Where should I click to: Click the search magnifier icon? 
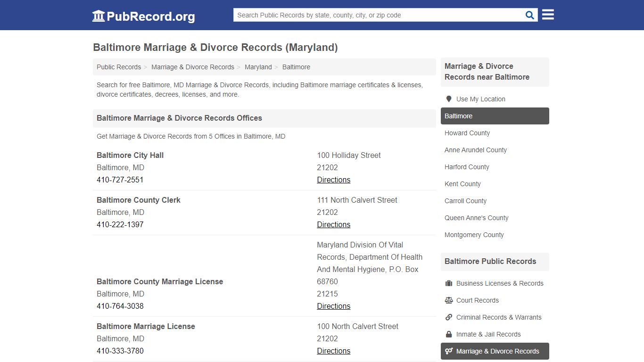point(530,15)
